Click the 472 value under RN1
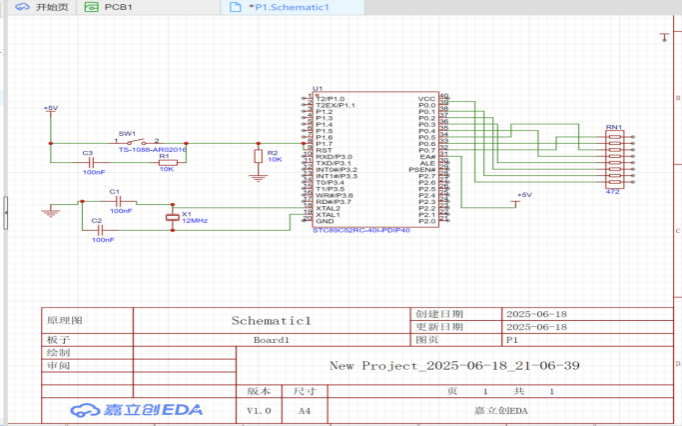The image size is (682, 426). (x=612, y=191)
